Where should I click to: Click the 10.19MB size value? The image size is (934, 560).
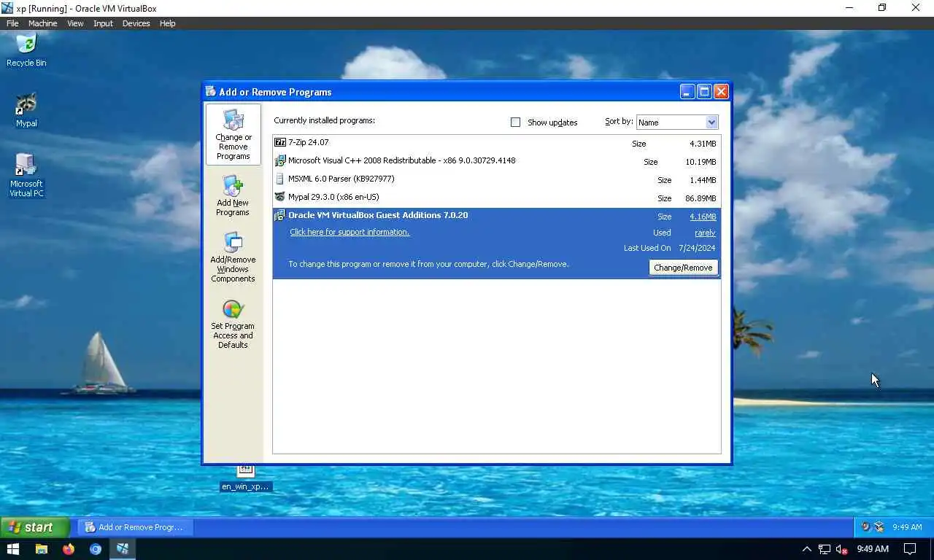click(700, 162)
